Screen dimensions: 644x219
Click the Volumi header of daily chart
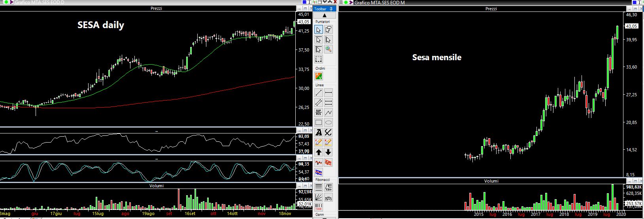point(156,186)
